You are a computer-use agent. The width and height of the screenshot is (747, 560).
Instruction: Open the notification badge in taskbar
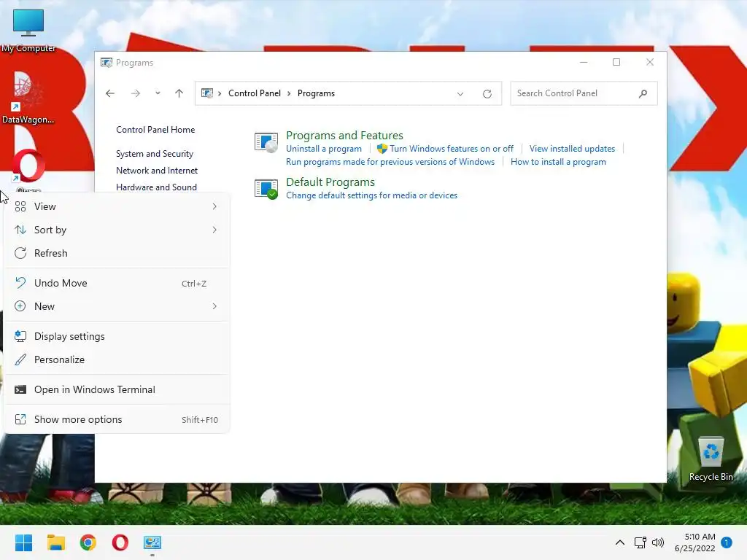point(727,542)
